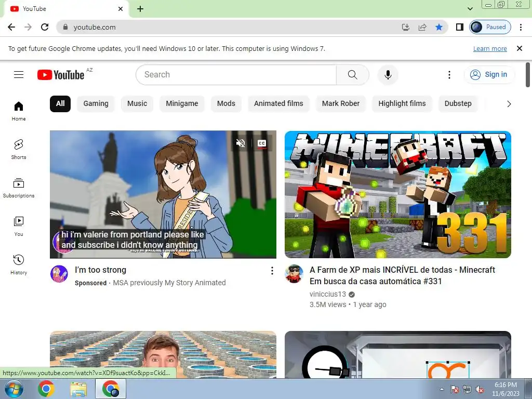The width and height of the screenshot is (532, 399).
Task: Click Learn more link
Action: (x=490, y=49)
